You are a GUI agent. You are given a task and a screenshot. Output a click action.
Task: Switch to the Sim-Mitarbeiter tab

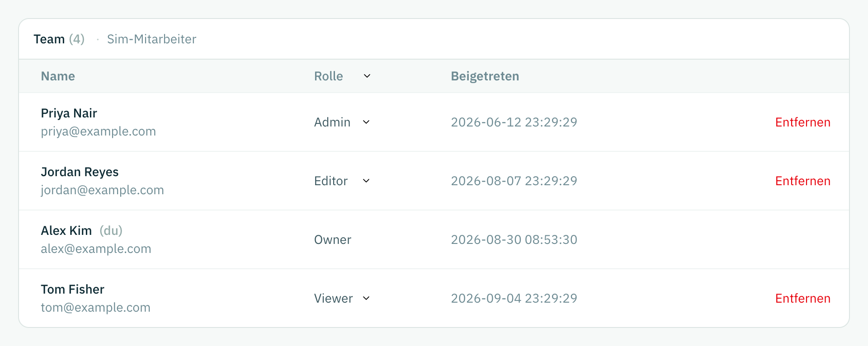(151, 39)
